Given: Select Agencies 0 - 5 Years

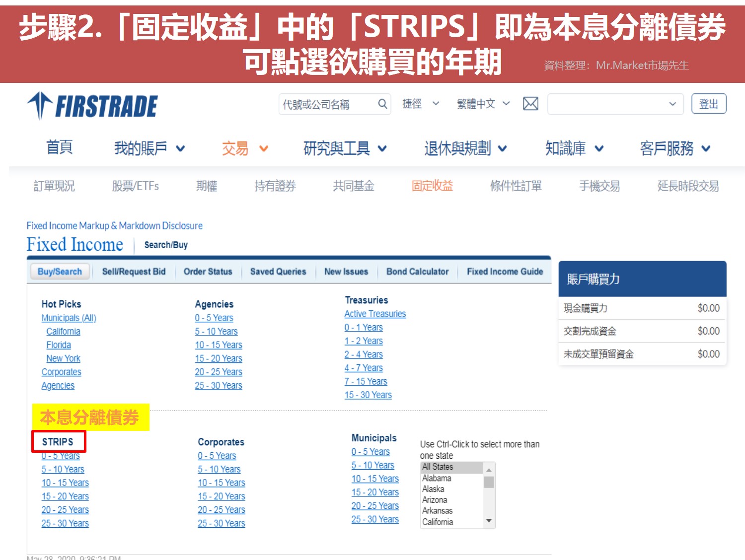Looking at the screenshot, I should click(x=214, y=318).
